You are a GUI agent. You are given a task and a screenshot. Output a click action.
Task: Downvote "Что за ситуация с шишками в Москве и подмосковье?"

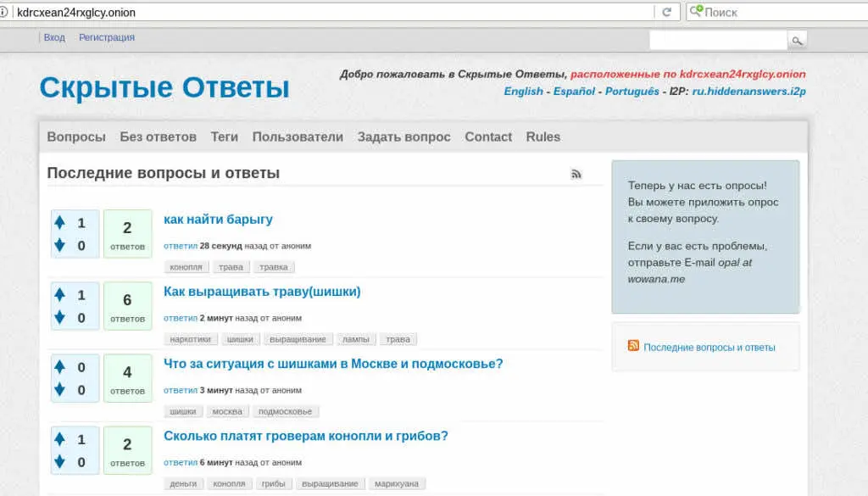pos(58,389)
